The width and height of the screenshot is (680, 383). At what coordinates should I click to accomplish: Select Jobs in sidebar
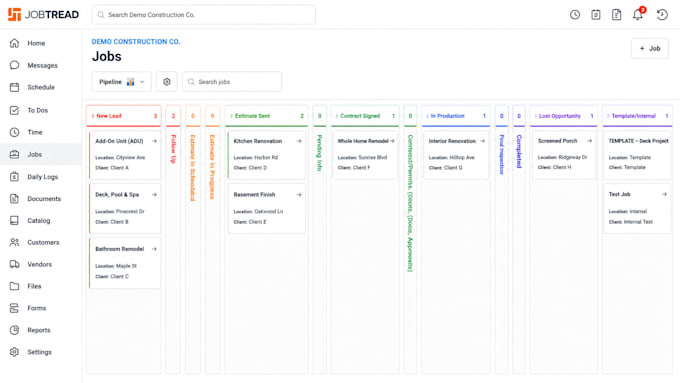coord(41,154)
